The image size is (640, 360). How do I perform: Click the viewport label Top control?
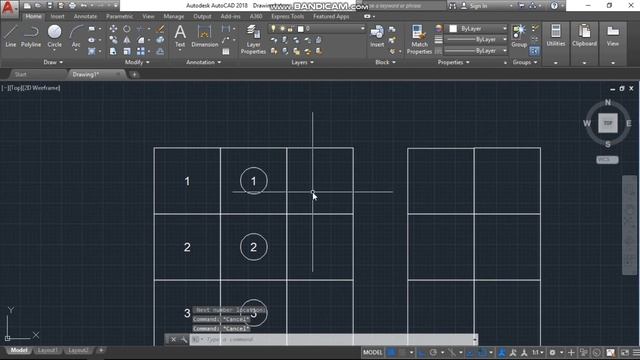[x=16, y=88]
